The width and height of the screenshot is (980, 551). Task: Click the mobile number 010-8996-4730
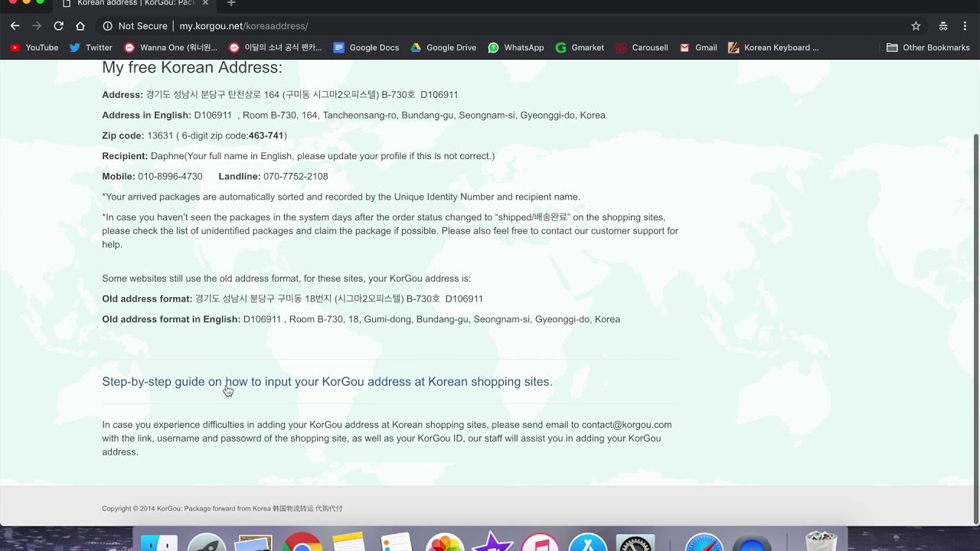coord(170,177)
